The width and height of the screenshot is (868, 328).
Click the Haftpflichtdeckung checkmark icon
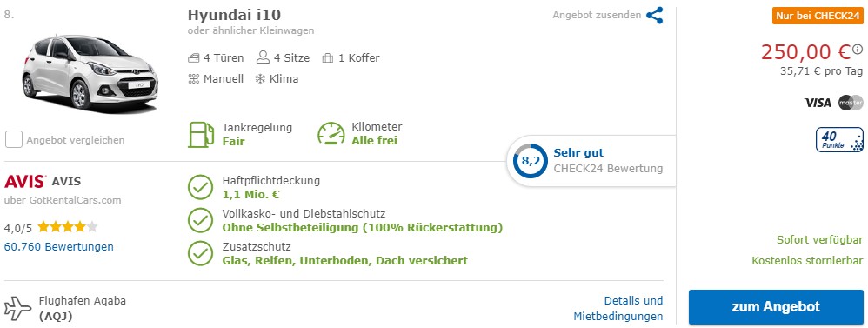(x=200, y=187)
